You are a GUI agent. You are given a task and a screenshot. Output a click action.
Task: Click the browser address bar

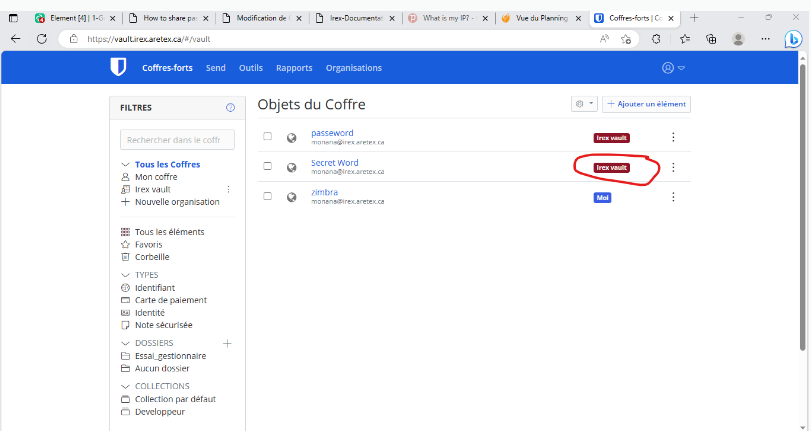[x=336, y=39]
